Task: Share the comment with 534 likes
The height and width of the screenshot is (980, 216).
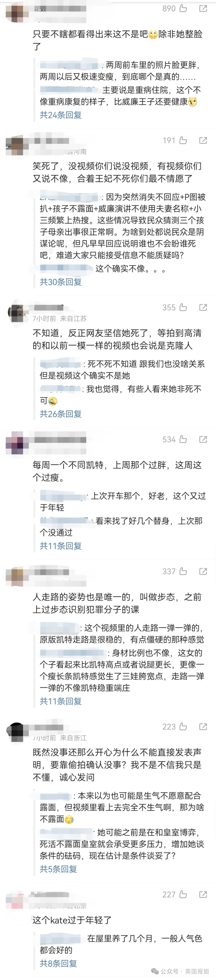Action: pyautogui.click(x=203, y=439)
